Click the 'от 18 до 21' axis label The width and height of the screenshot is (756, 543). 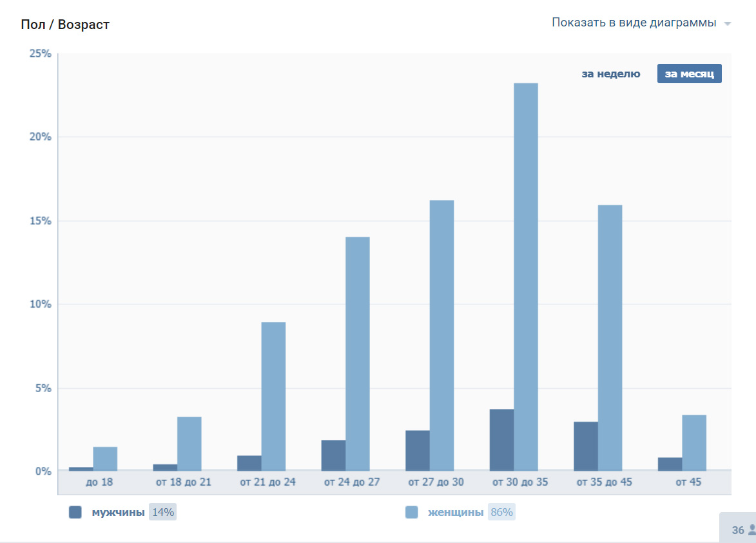pyautogui.click(x=183, y=482)
